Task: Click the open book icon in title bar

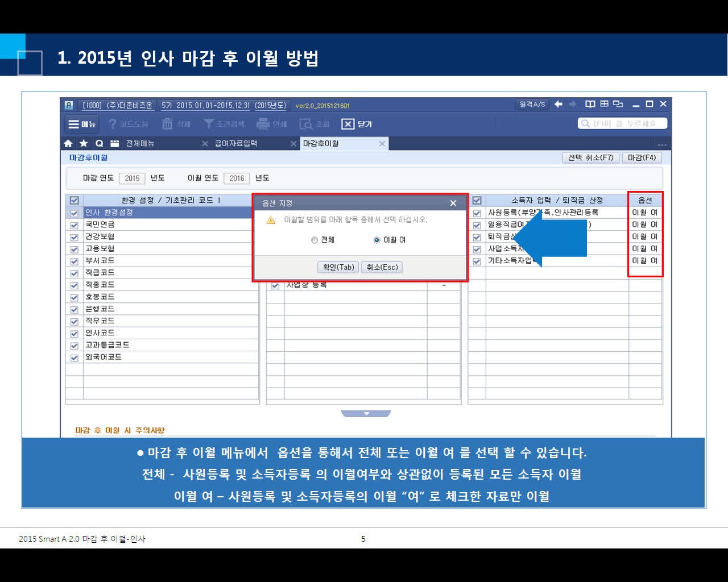Action: tap(590, 104)
